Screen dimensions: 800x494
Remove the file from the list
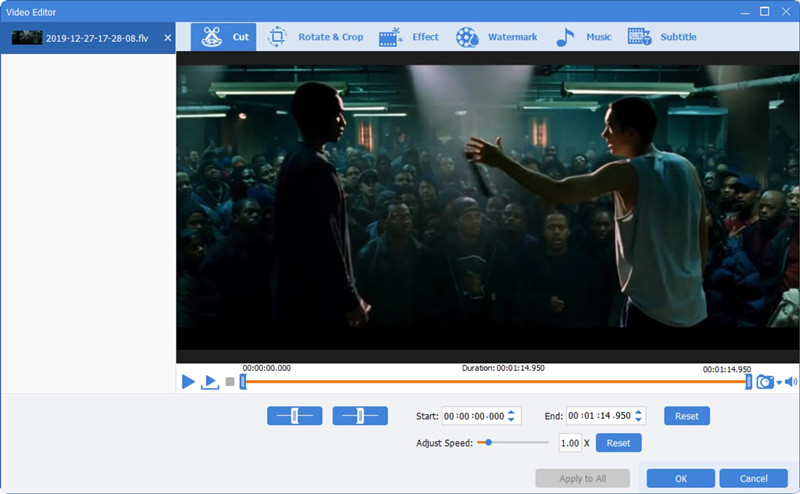167,38
